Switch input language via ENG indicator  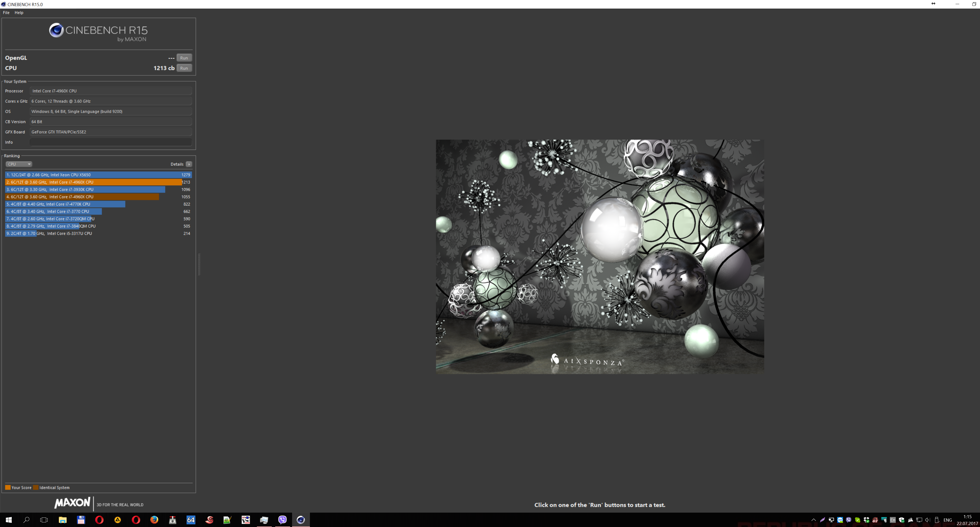click(x=948, y=520)
